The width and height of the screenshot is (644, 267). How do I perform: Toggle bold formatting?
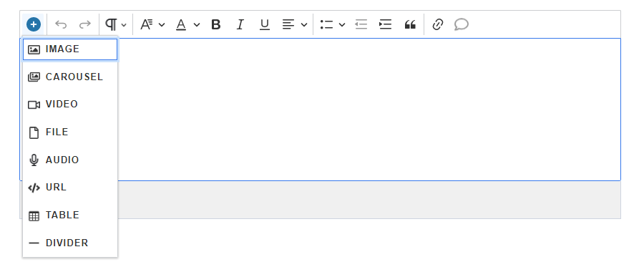pos(215,24)
